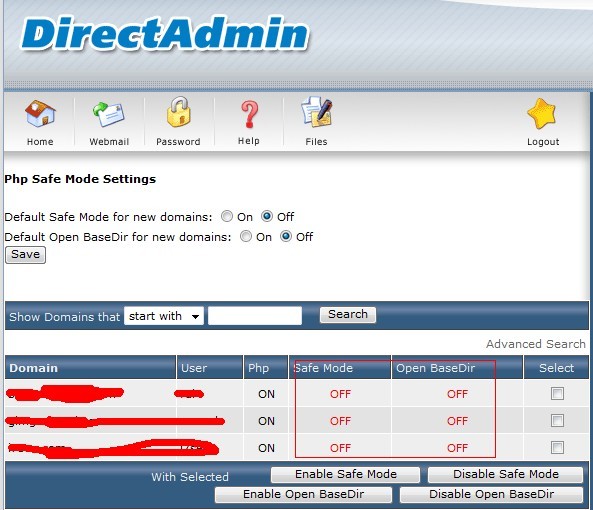Set Default Open BaseDir to On
The width and height of the screenshot is (593, 510).
(246, 236)
